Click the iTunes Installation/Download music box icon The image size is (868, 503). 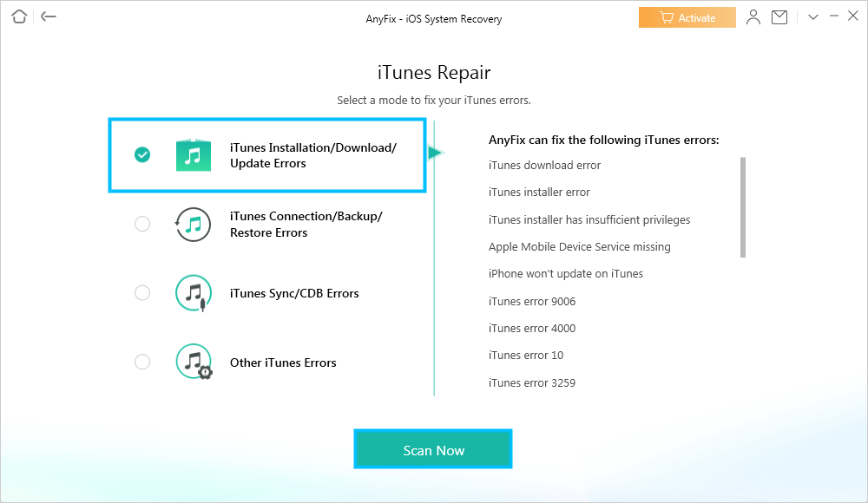click(193, 155)
